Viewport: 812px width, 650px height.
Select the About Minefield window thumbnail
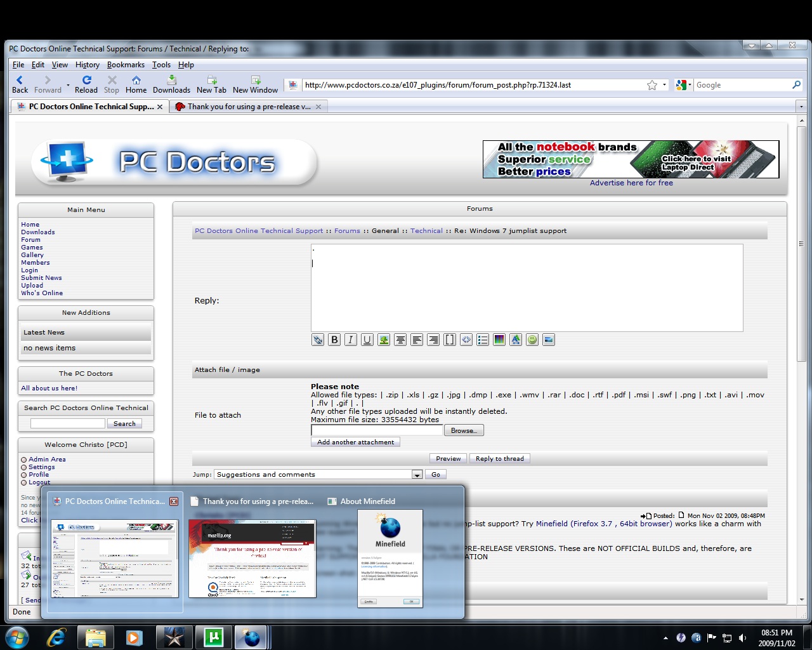pos(390,557)
